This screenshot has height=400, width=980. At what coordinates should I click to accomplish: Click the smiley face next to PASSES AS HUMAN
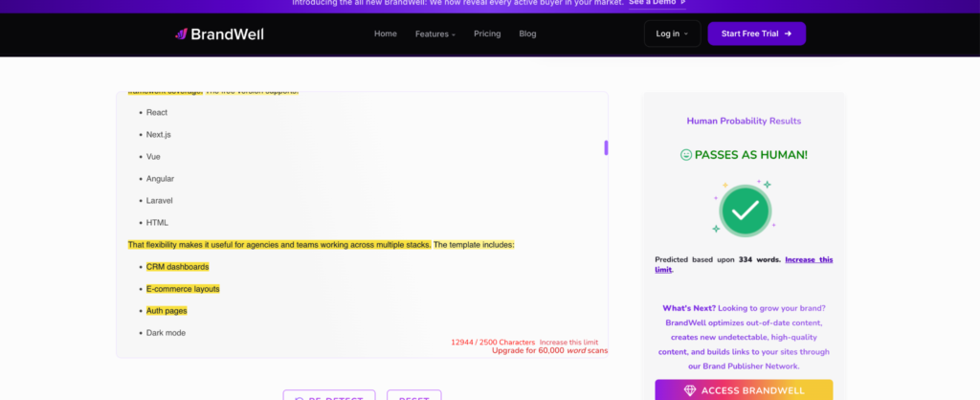[686, 155]
